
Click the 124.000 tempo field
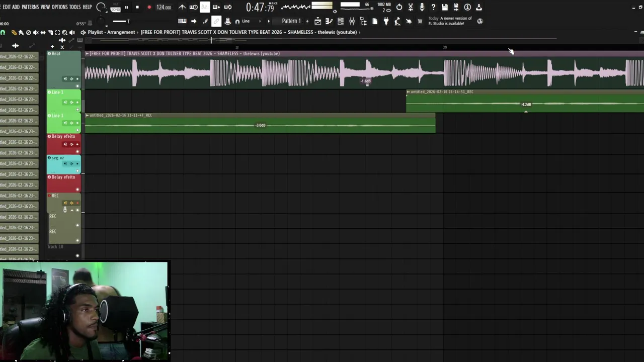click(x=164, y=7)
